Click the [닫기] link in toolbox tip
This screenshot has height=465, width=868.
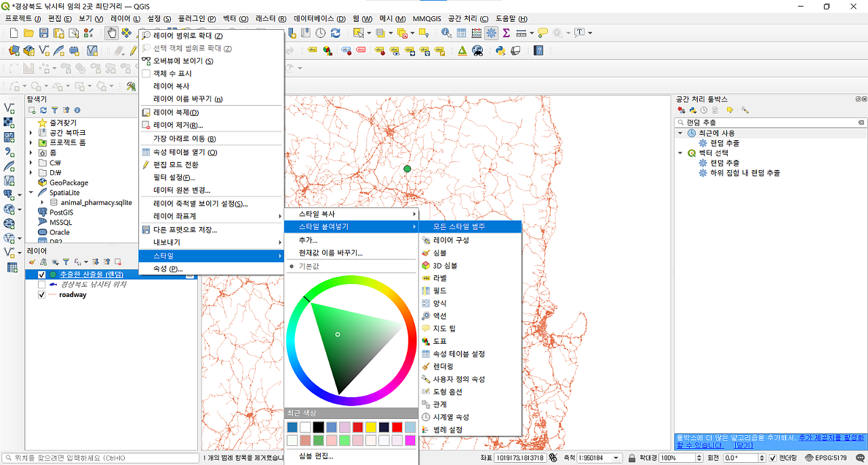point(743,445)
